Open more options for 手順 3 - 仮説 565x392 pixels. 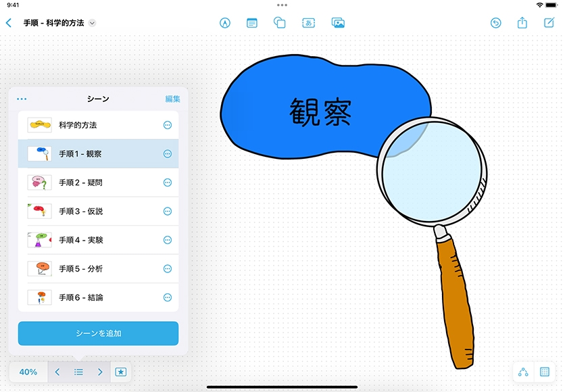168,212
